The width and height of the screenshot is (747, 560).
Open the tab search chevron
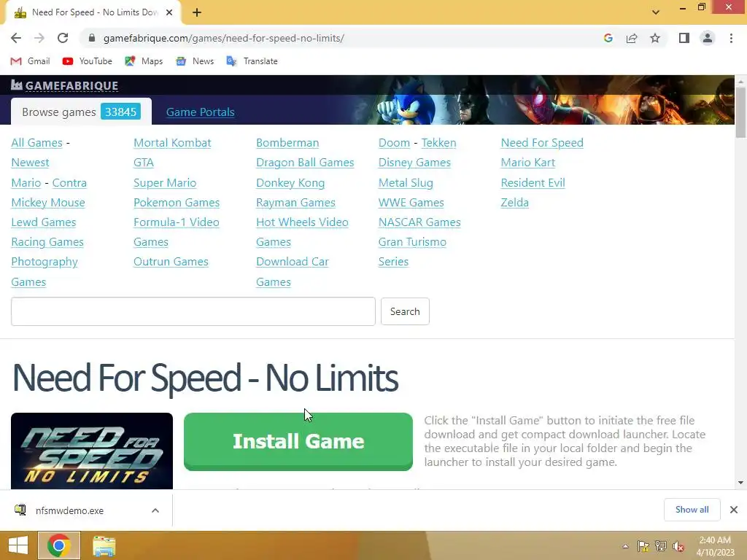656,12
